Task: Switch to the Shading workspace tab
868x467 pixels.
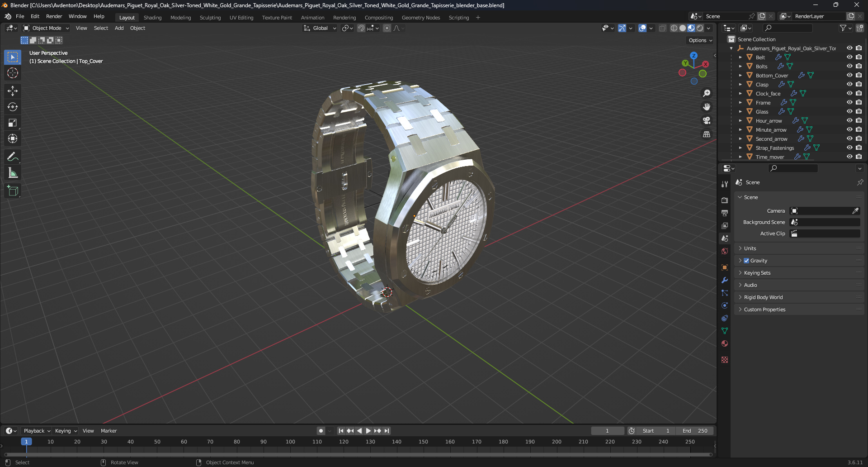Action: click(152, 18)
